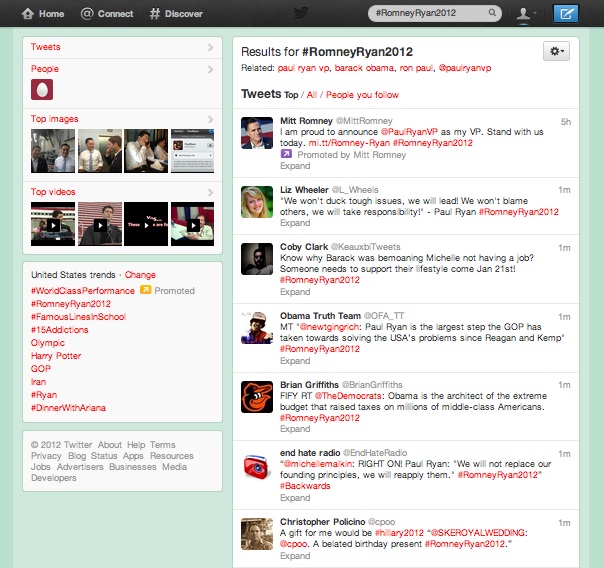Open the search settings gear dropdown
This screenshot has width=604, height=568.
click(x=556, y=51)
